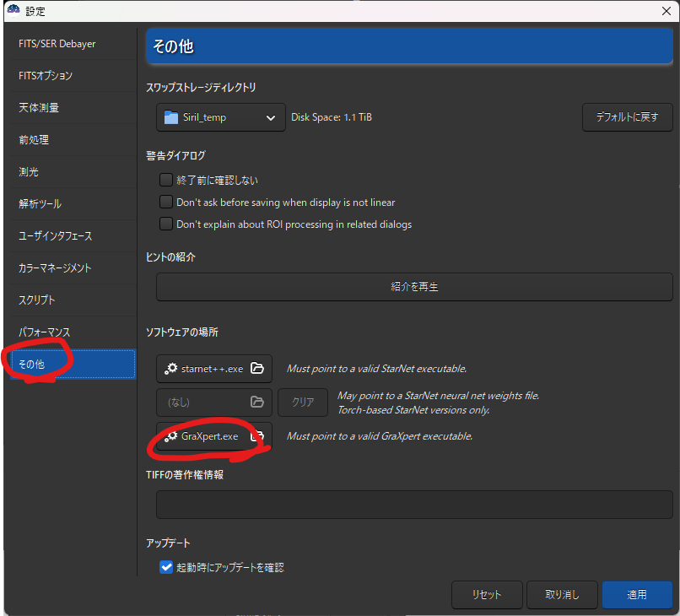
Task: Check "Don't ask before saving when display is not linear"
Action: click(166, 202)
